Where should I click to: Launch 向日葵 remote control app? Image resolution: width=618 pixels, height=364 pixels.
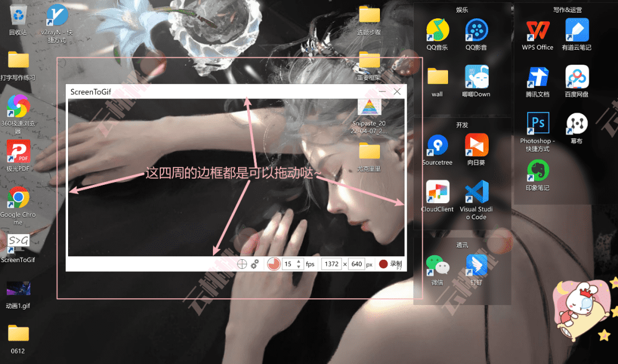pos(477,145)
